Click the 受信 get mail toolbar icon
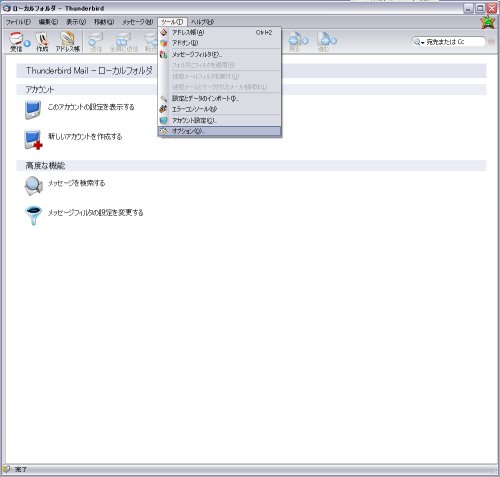Viewport: 500px width, 477px height. pos(16,41)
